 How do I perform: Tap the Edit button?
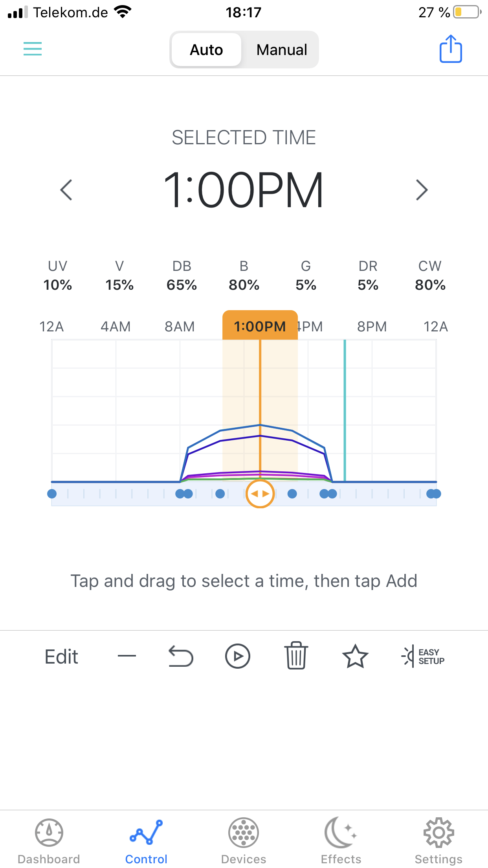click(61, 657)
